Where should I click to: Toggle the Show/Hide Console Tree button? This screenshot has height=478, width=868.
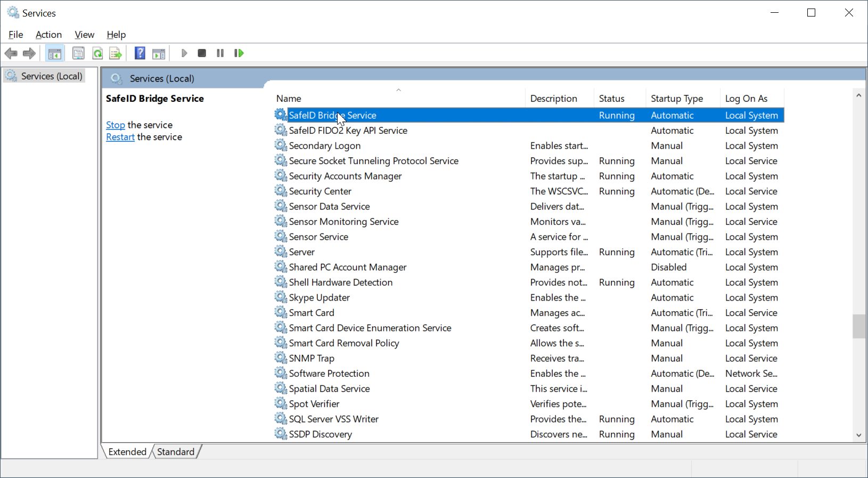coord(54,53)
